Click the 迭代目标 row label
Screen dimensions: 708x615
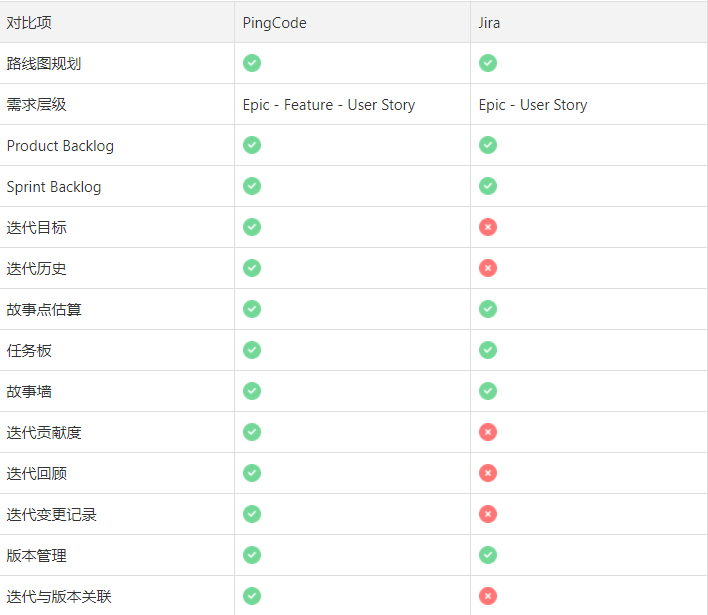click(37, 228)
